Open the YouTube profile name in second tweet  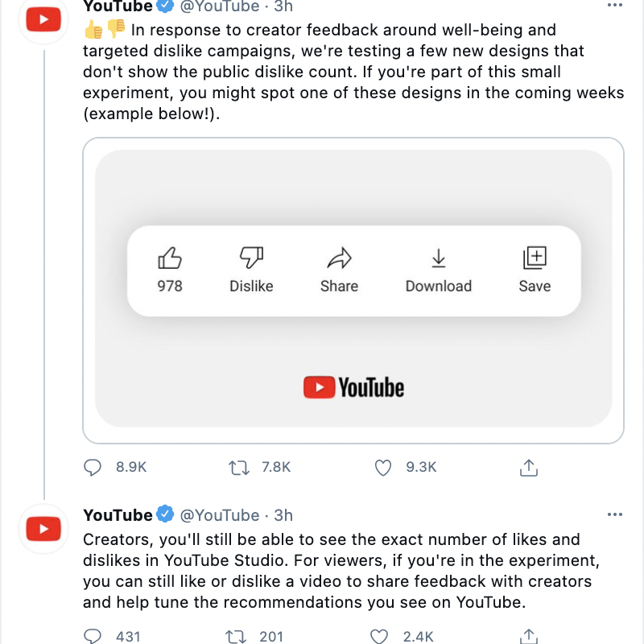click(x=118, y=515)
